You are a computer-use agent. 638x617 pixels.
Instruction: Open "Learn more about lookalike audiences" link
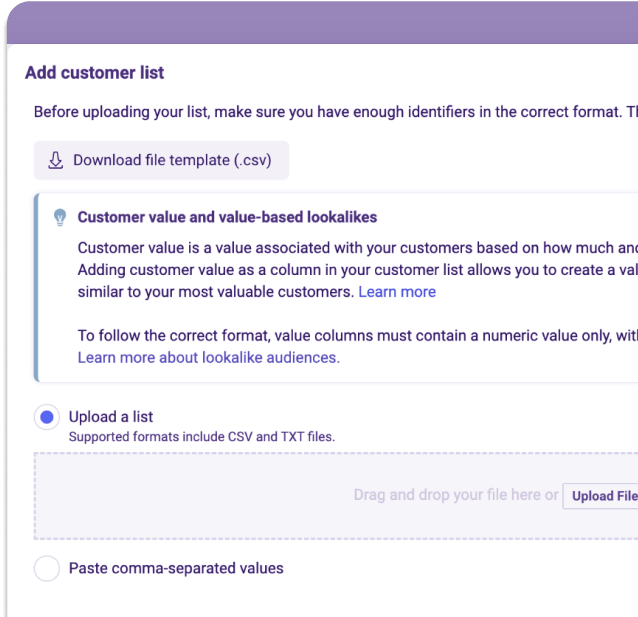point(208,357)
